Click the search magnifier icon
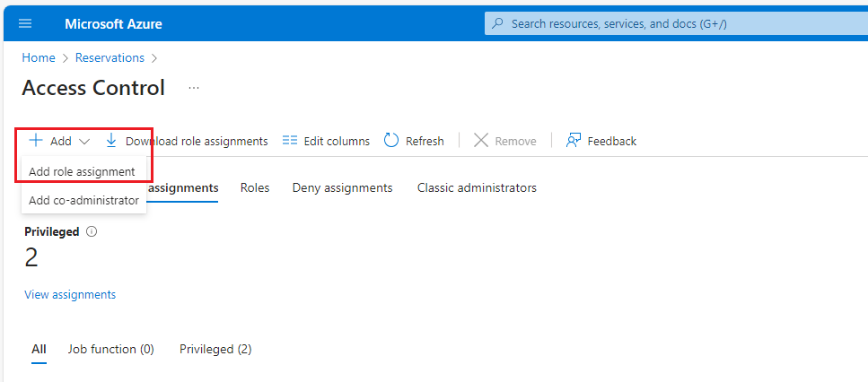Image resolution: width=868 pixels, height=382 pixels. (498, 23)
